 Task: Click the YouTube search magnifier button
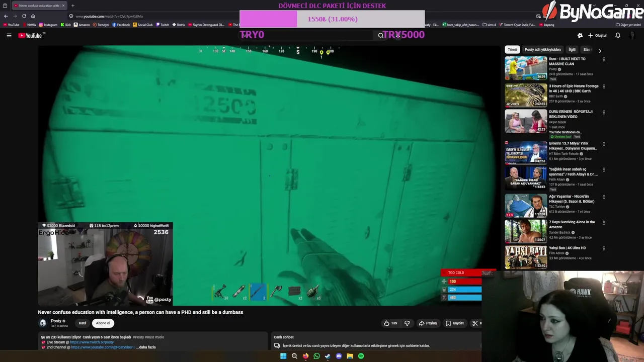pos(381,35)
